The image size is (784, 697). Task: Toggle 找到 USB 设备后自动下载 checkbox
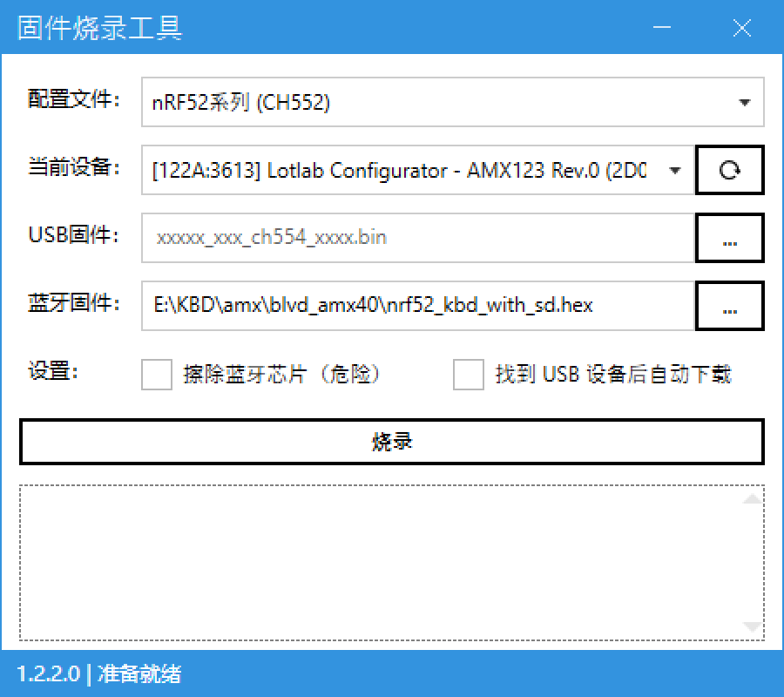coord(468,374)
